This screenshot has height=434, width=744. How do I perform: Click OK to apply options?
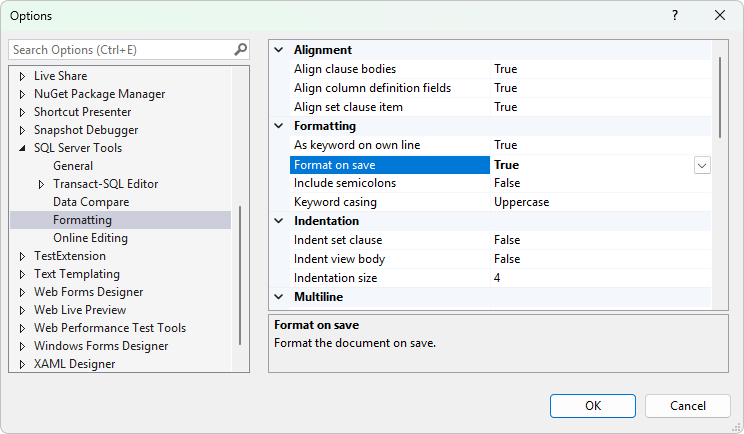coord(592,405)
